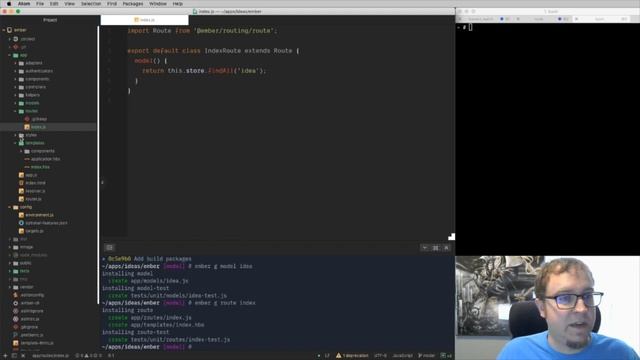Click the file path in status bar
640x360 pixels.
(51, 356)
